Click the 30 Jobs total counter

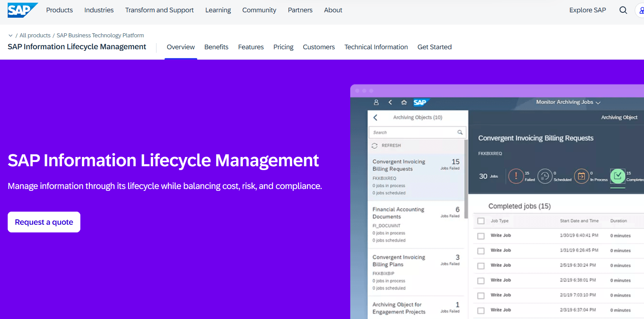click(488, 176)
